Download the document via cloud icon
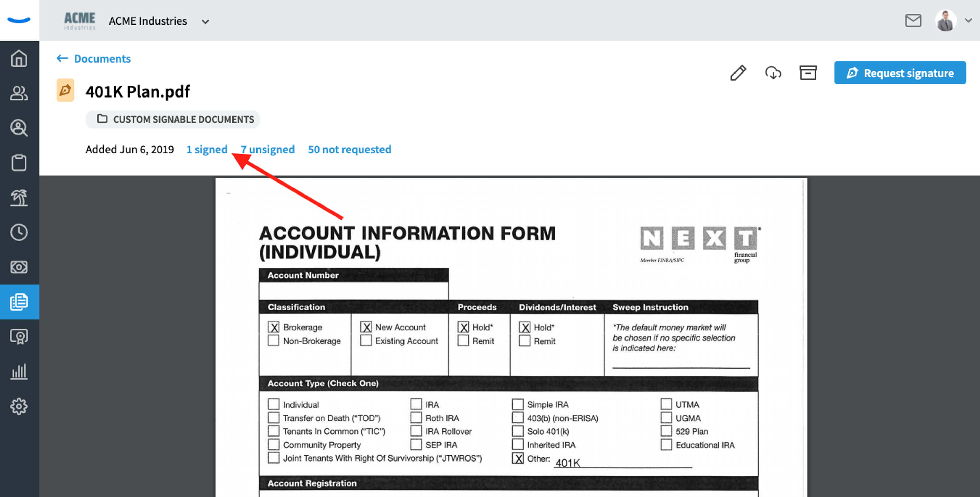The height and width of the screenshot is (497, 980). click(x=773, y=73)
